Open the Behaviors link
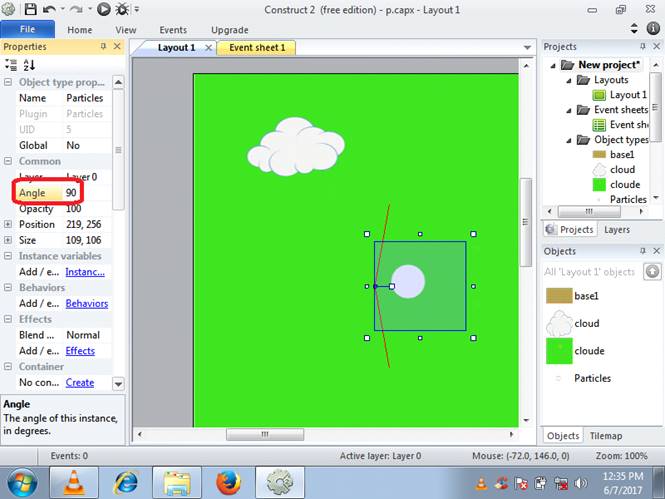 87,304
